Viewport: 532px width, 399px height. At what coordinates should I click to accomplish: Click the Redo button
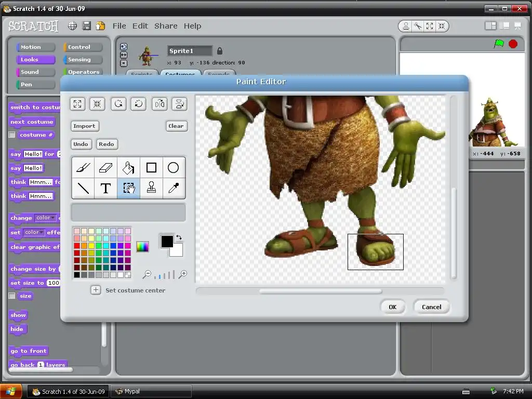click(107, 144)
